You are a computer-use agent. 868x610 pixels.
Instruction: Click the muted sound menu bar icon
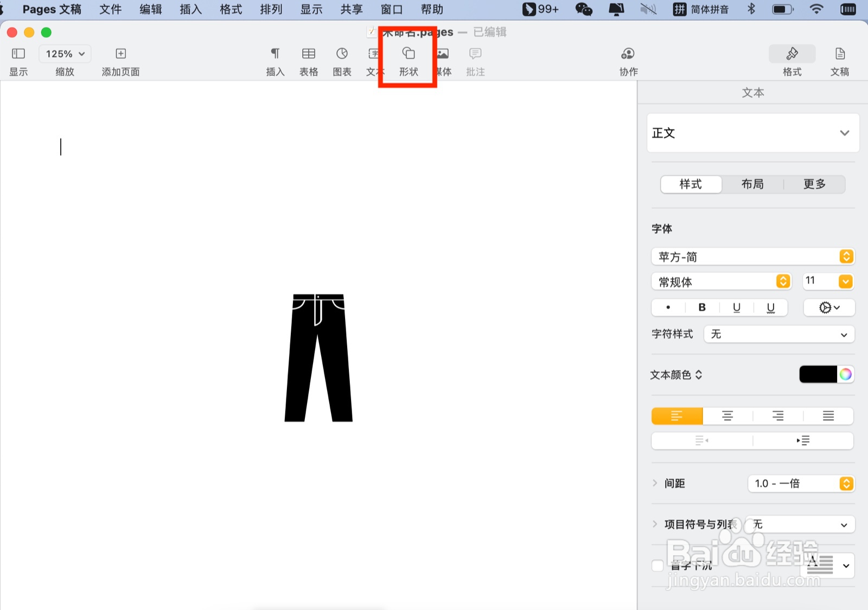click(x=648, y=9)
